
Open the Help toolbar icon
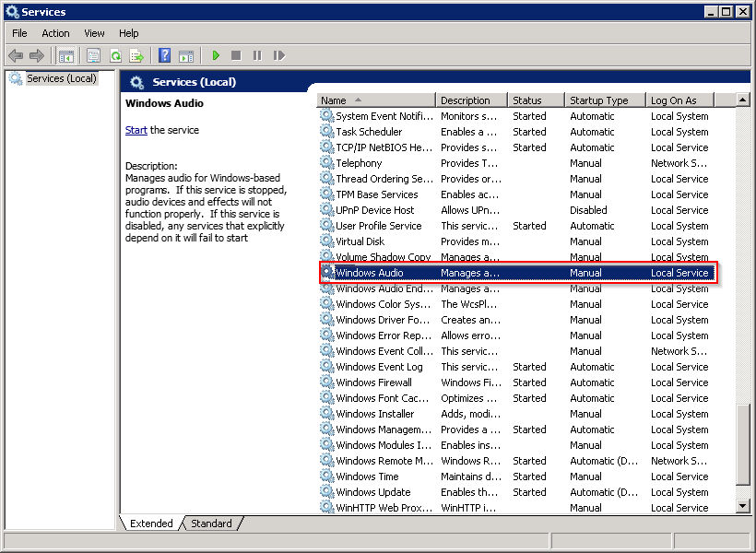click(x=164, y=56)
